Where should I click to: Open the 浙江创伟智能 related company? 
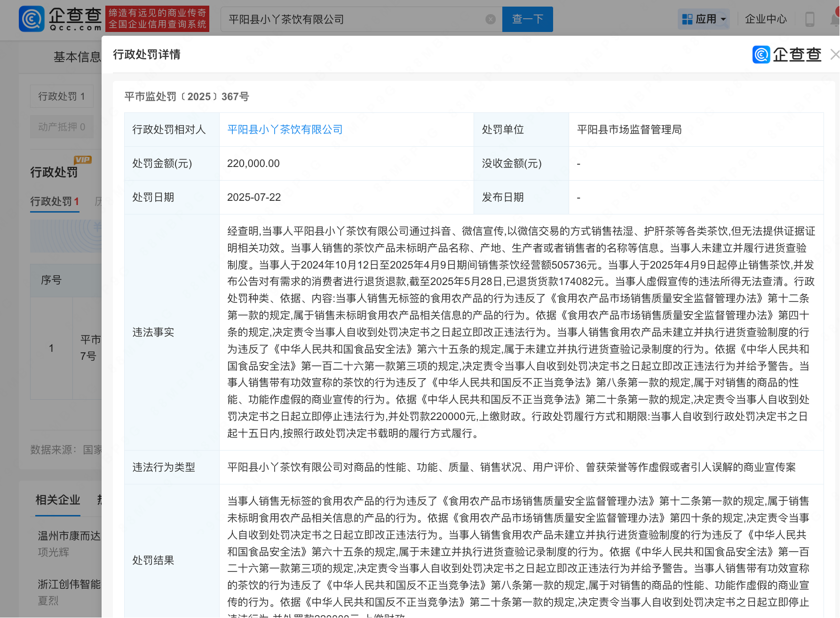point(69,584)
